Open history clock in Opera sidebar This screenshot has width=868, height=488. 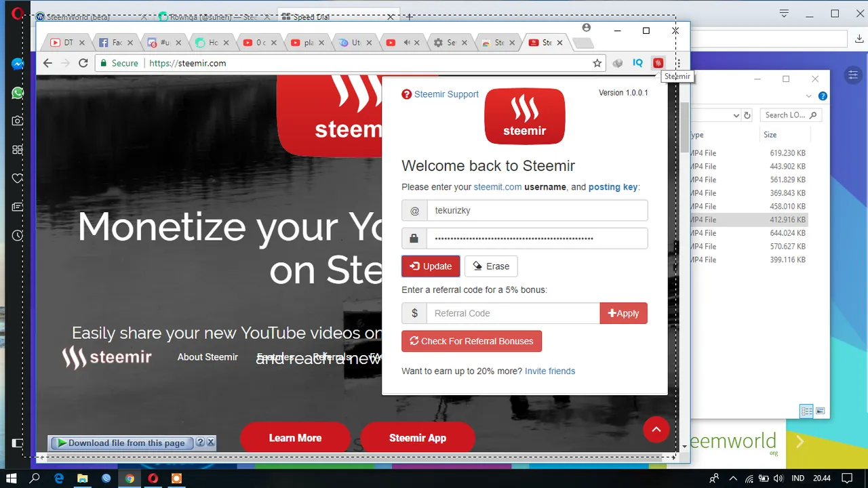coord(18,236)
